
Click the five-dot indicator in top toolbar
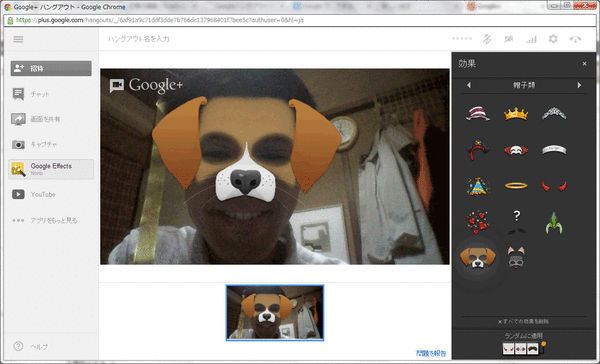pos(461,39)
